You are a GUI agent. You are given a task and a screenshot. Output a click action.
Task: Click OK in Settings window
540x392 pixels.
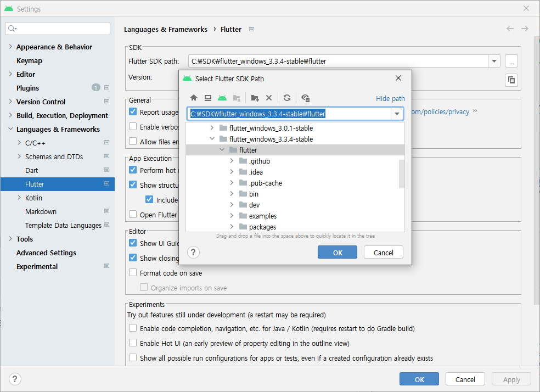419,379
